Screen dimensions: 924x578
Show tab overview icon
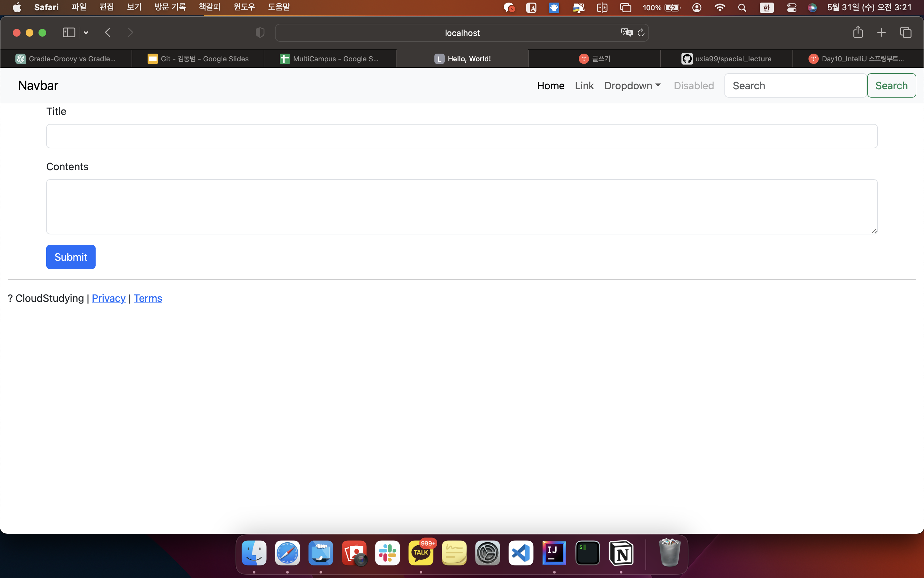click(906, 32)
